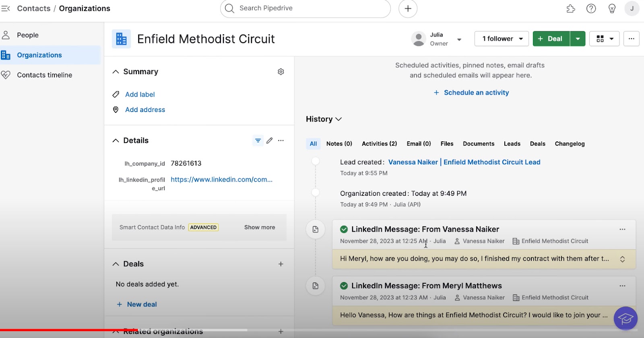Click the Search Pipedrive field
Viewport: 644px width, 338px height.
coord(305,8)
